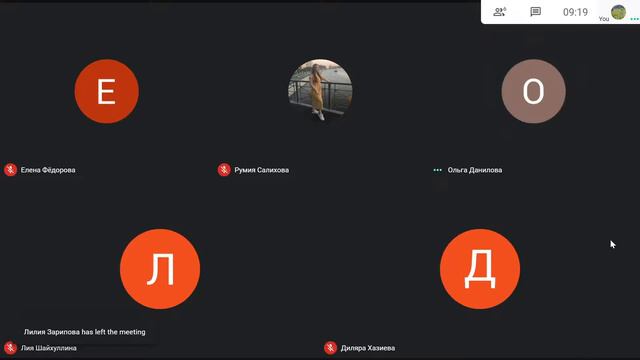Click the name label Диляра Хазиева

click(x=368, y=348)
